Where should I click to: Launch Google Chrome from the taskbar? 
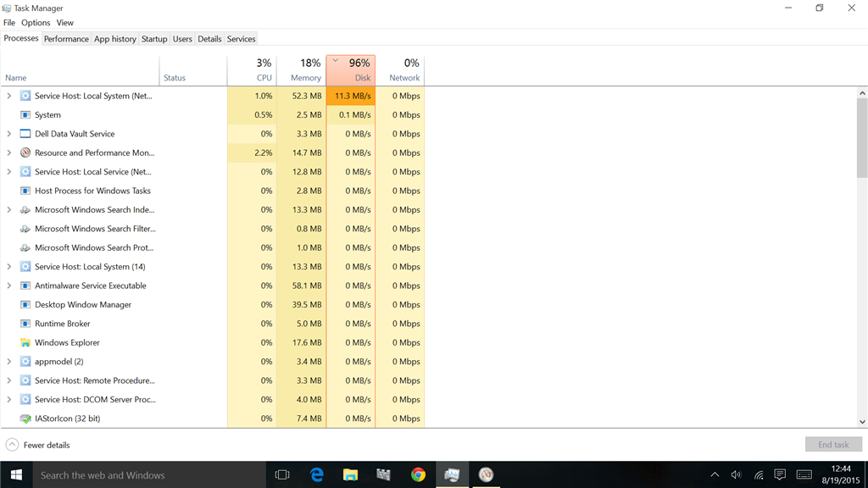[418, 474]
